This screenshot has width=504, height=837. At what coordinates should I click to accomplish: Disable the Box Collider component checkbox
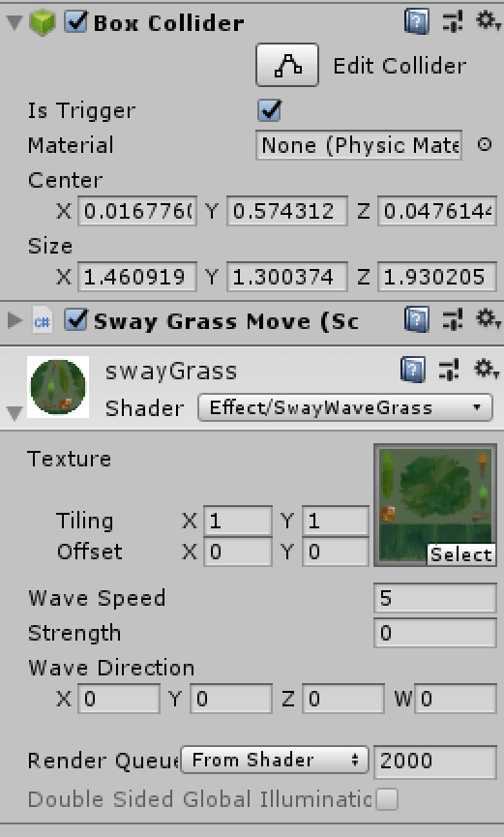75,22
